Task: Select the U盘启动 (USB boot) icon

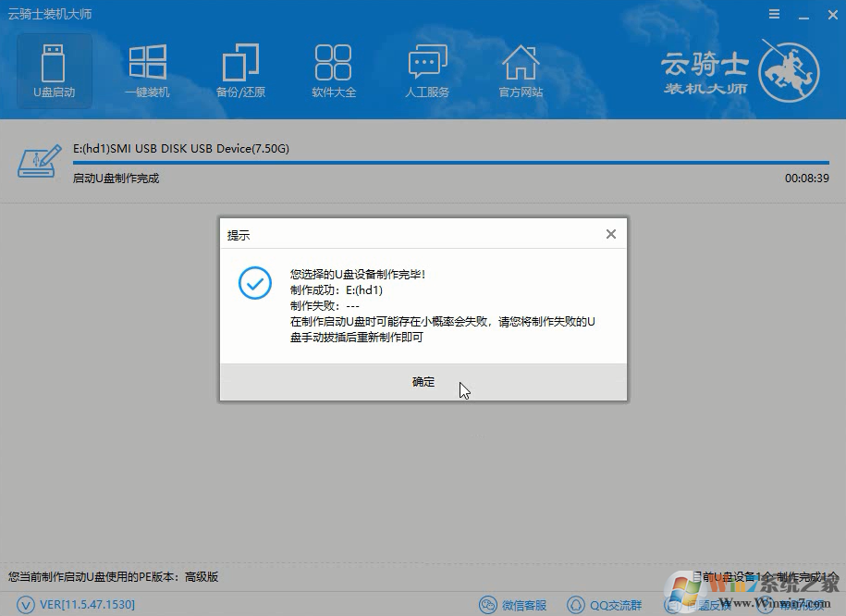Action: (54, 69)
